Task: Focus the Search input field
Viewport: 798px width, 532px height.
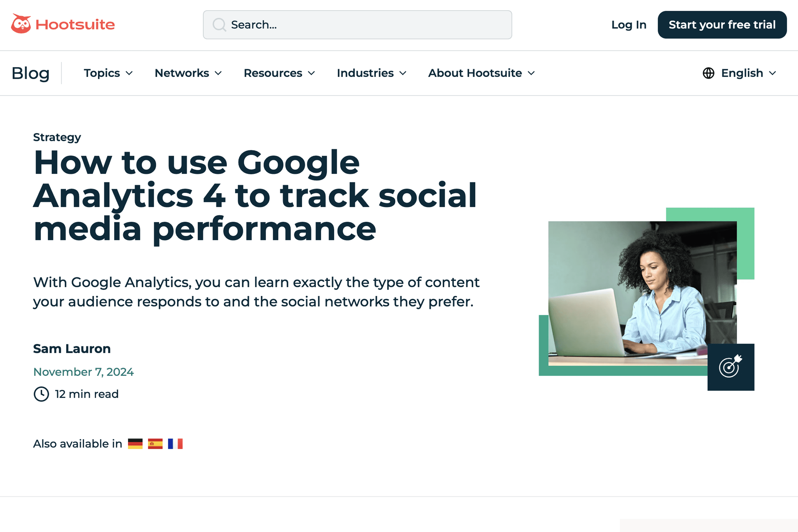Action: pos(366,25)
